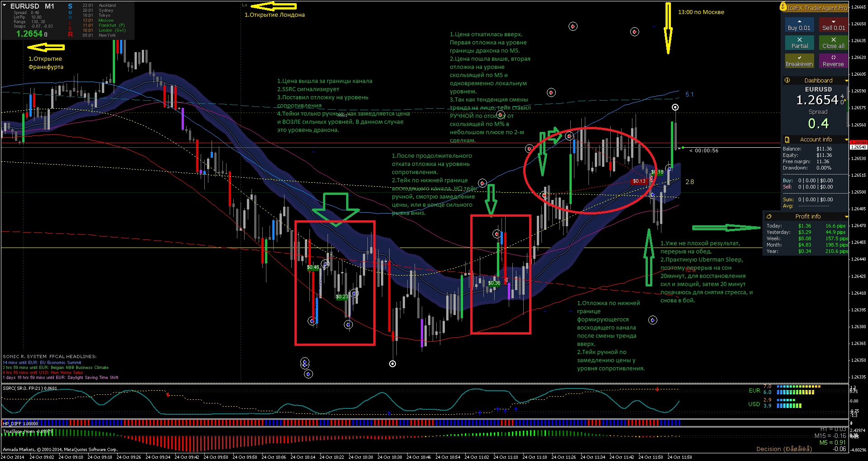Click the USD currency strength meter bars
Viewport: 868px width, 461px height.
click(789, 403)
